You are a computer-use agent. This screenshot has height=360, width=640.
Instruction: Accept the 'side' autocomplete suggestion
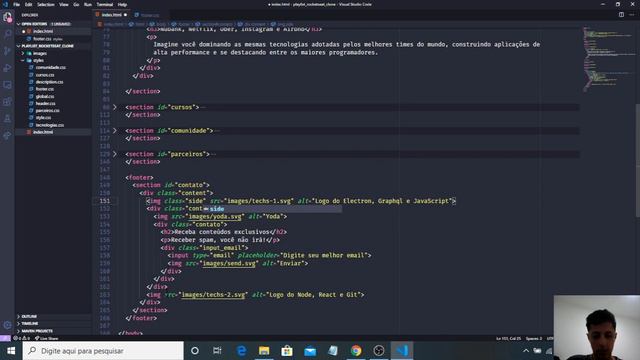(272, 209)
